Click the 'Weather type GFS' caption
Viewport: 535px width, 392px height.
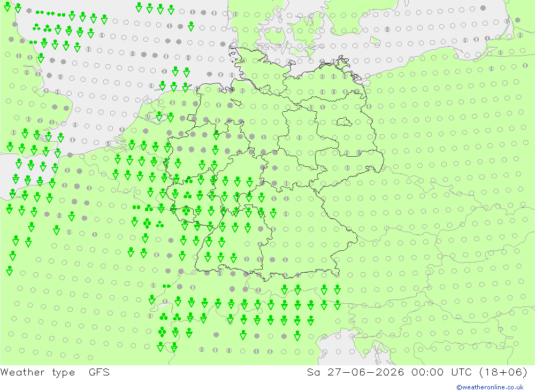[x=55, y=372]
